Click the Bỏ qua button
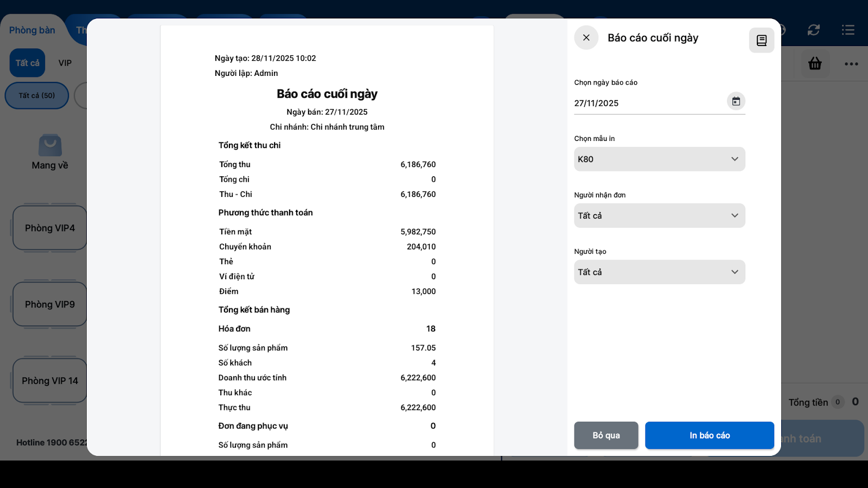The image size is (868, 488). pyautogui.click(x=606, y=435)
